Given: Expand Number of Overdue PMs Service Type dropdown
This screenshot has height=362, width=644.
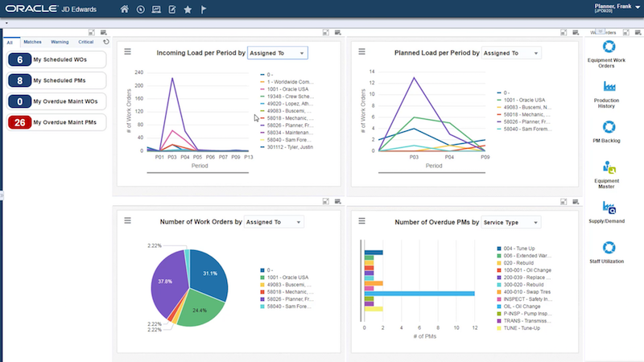Looking at the screenshot, I should point(510,222).
